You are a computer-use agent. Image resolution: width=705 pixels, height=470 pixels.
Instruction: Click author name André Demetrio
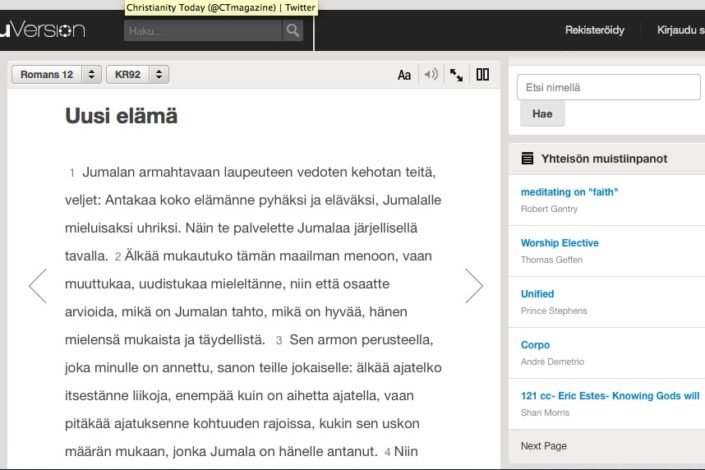552,362
